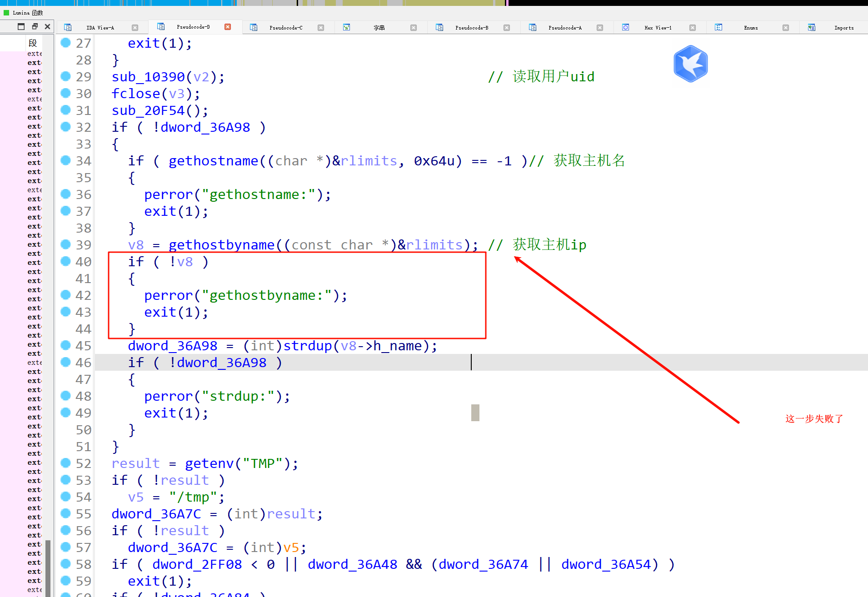Close the Pseudocode-A tab
Viewport: 868px width, 597px height.
point(600,28)
